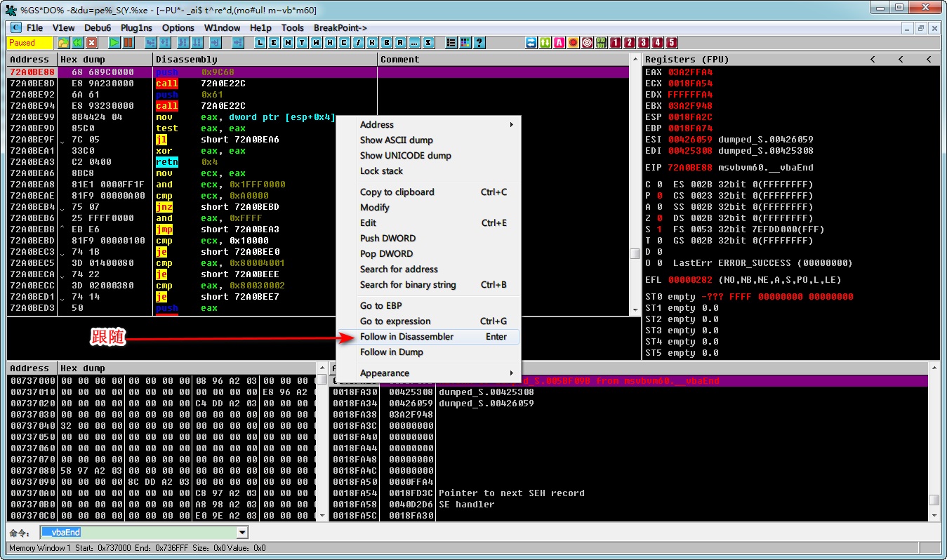The image size is (947, 560).
Task: Click the Debugging options list icon
Action: click(451, 43)
